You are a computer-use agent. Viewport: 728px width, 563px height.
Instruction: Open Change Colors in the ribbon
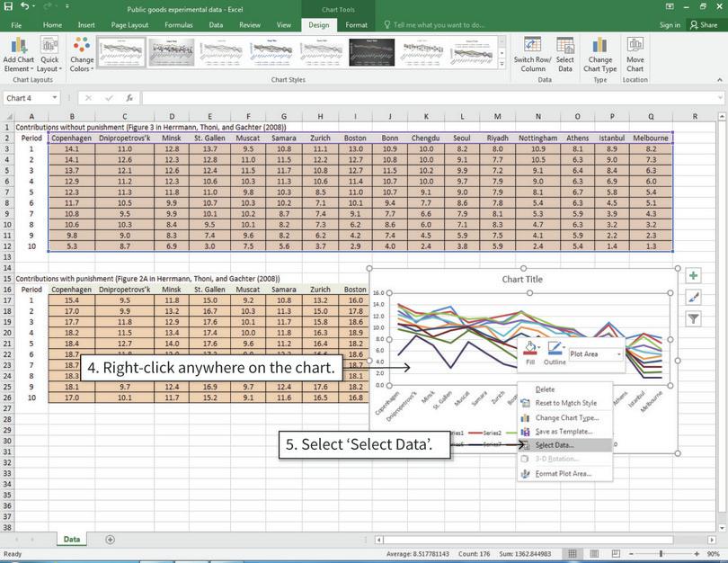83,56
